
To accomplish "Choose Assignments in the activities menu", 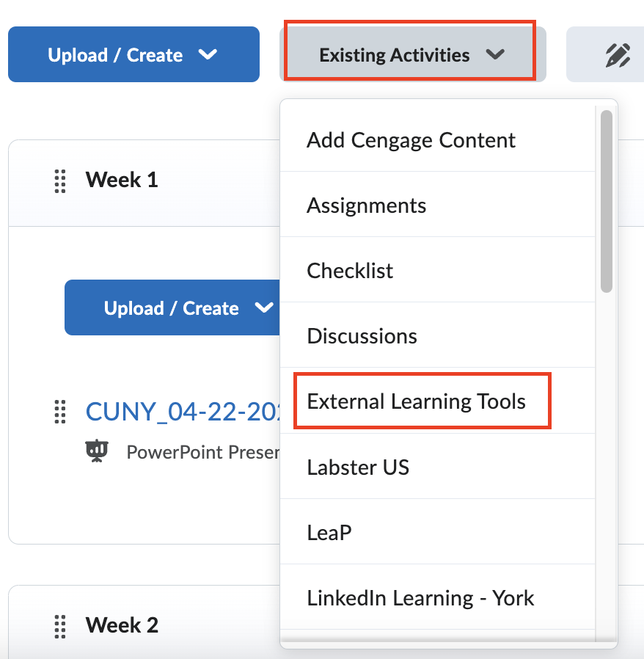I will (x=366, y=205).
